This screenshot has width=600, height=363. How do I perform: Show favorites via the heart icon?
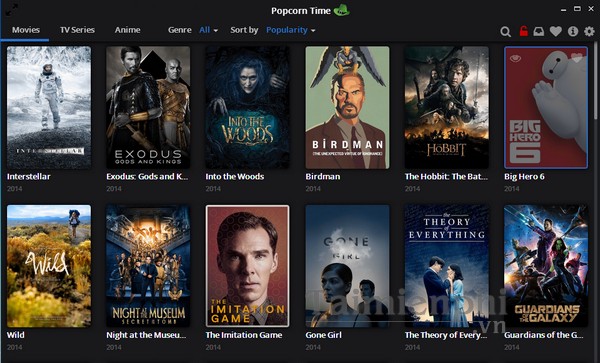[556, 31]
